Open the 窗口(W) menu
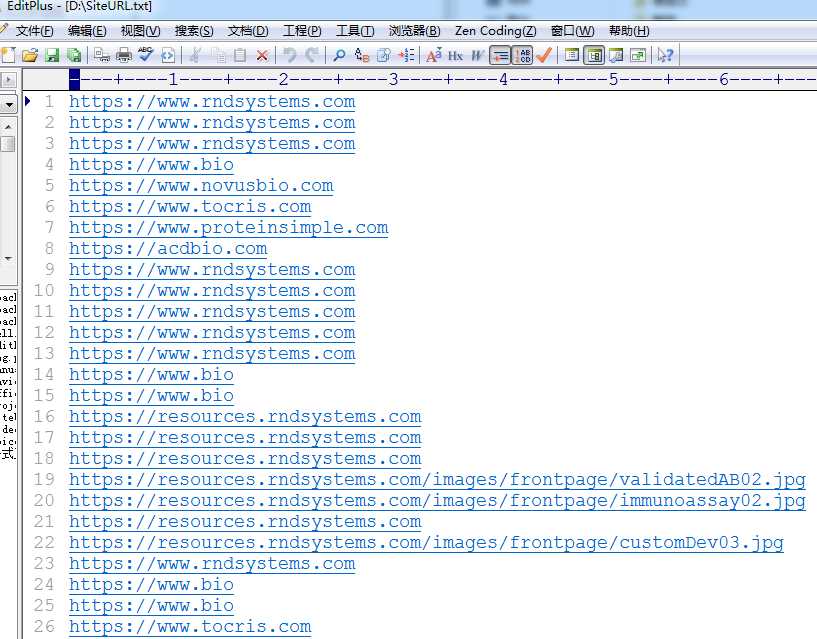 (573, 31)
